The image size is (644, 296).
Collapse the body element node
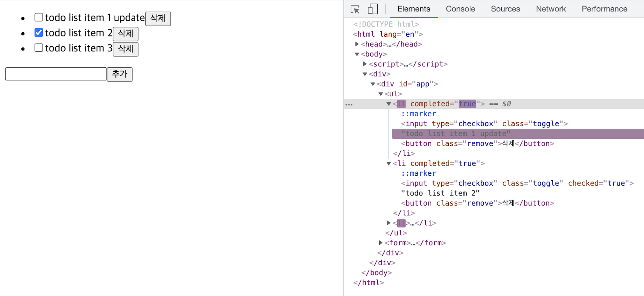[x=357, y=54]
